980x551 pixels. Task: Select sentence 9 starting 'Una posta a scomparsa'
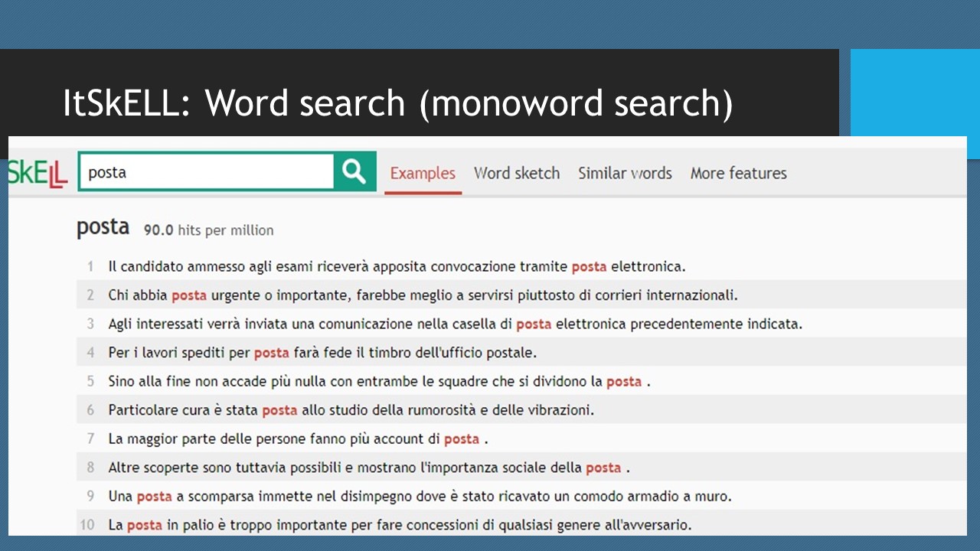tap(420, 497)
